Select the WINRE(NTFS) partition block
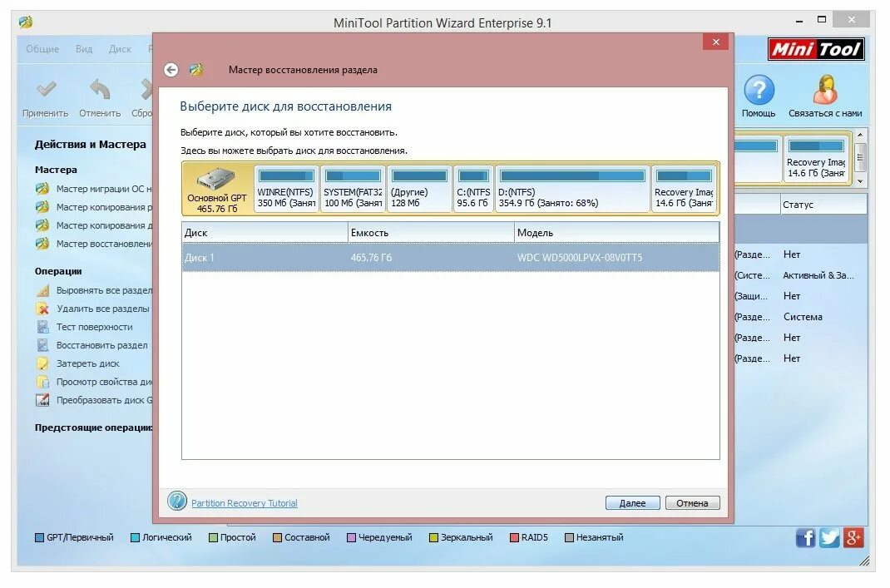Screen dimensions: 890x588 point(286,189)
